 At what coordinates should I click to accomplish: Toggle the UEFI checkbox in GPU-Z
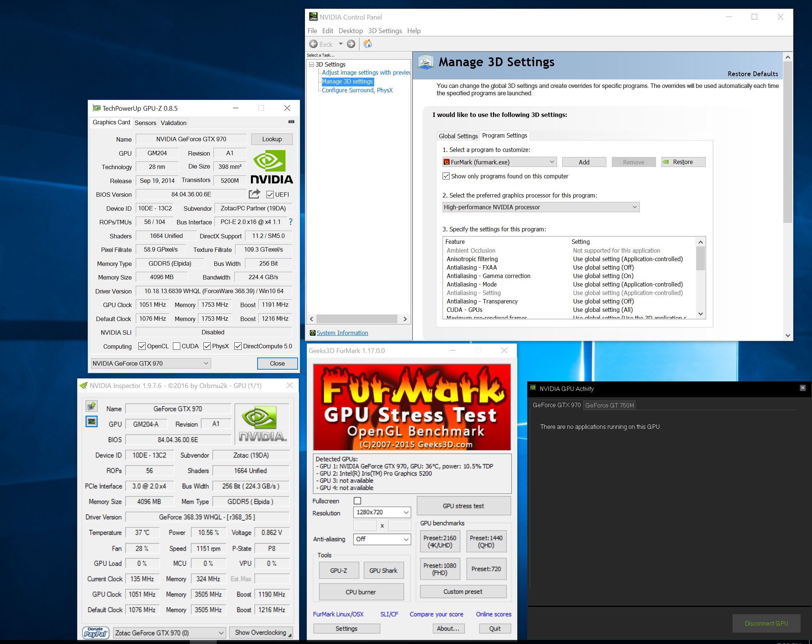[270, 195]
